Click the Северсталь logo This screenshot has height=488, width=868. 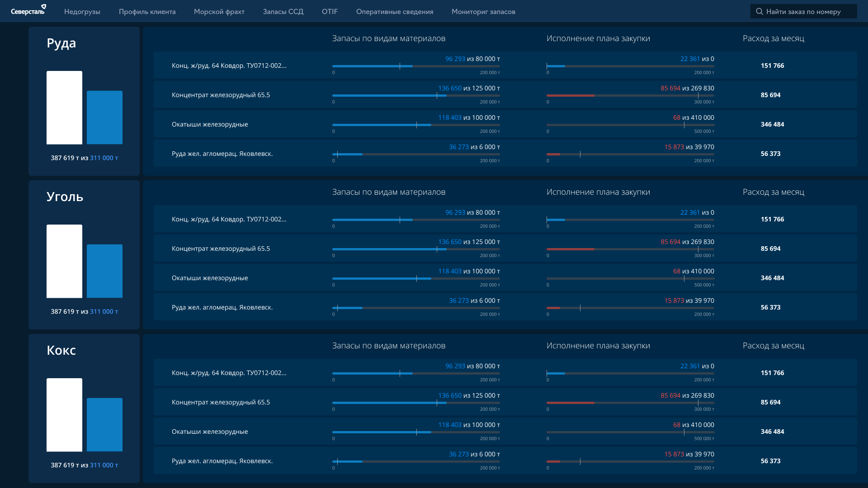pyautogui.click(x=28, y=10)
